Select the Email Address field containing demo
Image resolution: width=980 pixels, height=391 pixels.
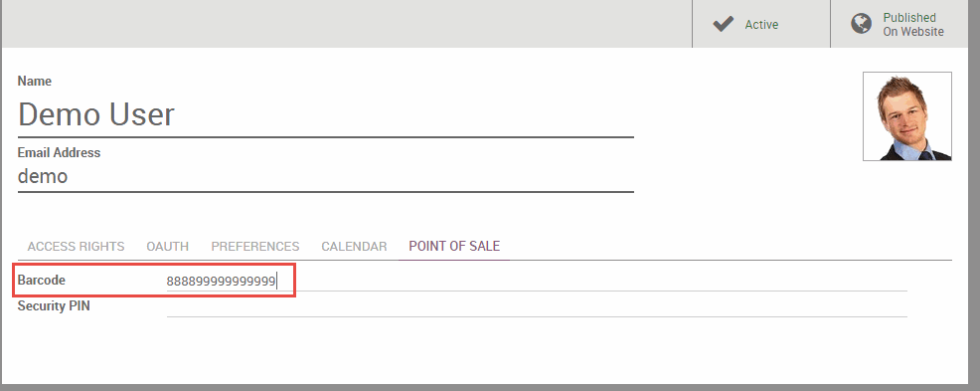pyautogui.click(x=326, y=176)
